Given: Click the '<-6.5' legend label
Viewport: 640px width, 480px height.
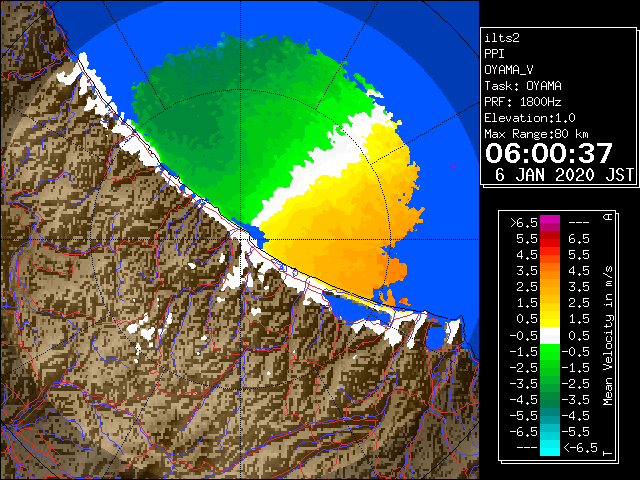Looking at the screenshot, I should (580, 448).
